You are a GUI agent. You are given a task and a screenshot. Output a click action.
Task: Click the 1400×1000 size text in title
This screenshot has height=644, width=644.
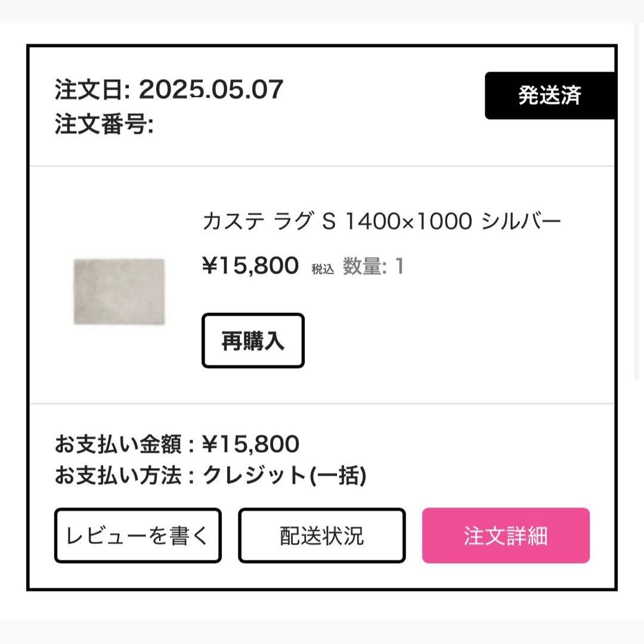[x=409, y=222]
